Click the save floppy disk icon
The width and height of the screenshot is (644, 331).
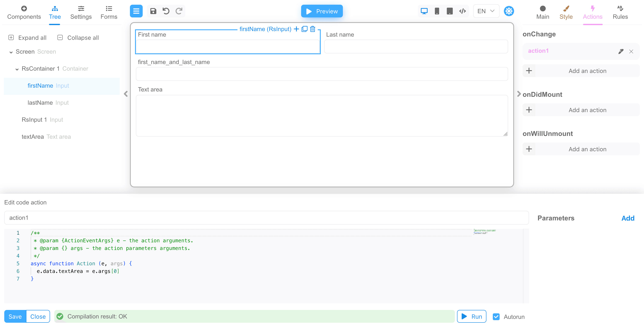click(153, 11)
